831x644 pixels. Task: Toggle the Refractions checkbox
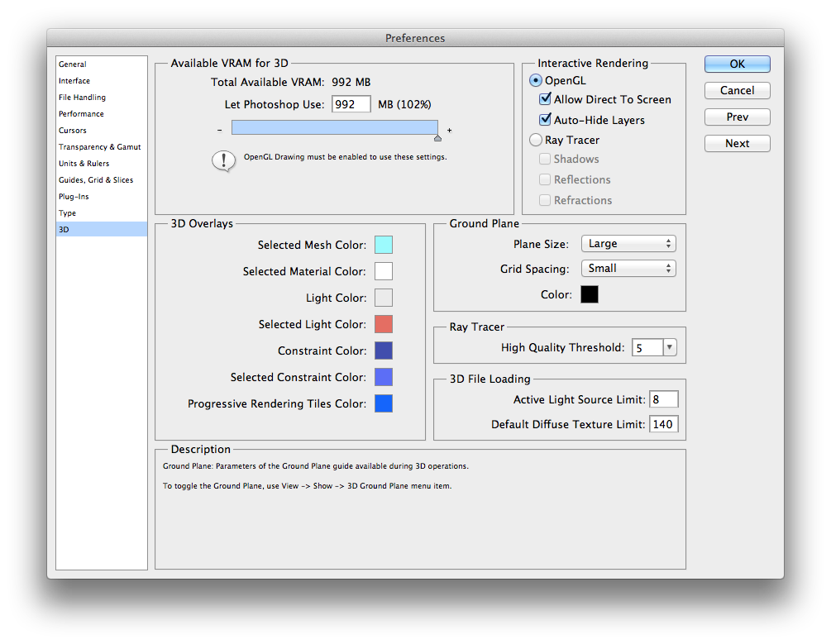tap(545, 200)
